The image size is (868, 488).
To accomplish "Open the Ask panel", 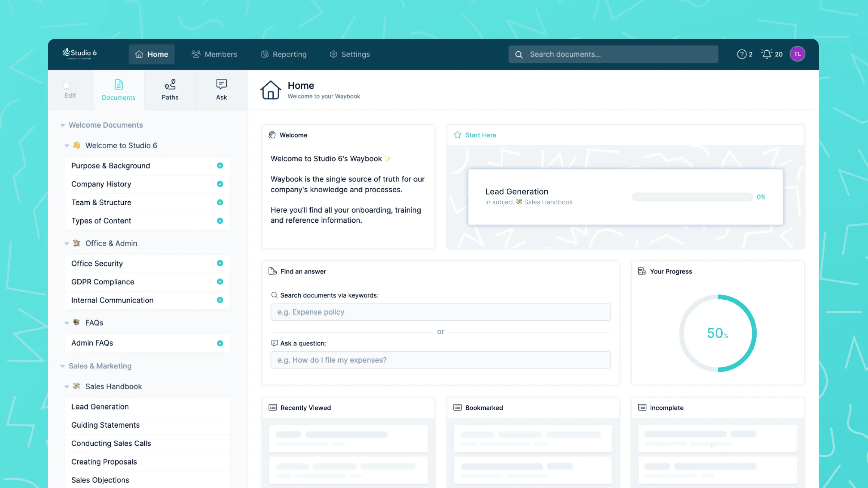I will [x=221, y=89].
